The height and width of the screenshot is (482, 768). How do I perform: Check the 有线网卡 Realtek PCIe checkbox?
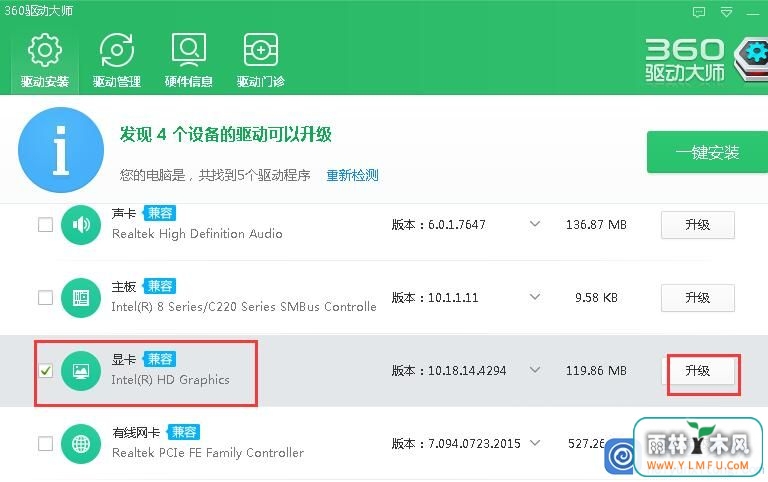pos(46,444)
